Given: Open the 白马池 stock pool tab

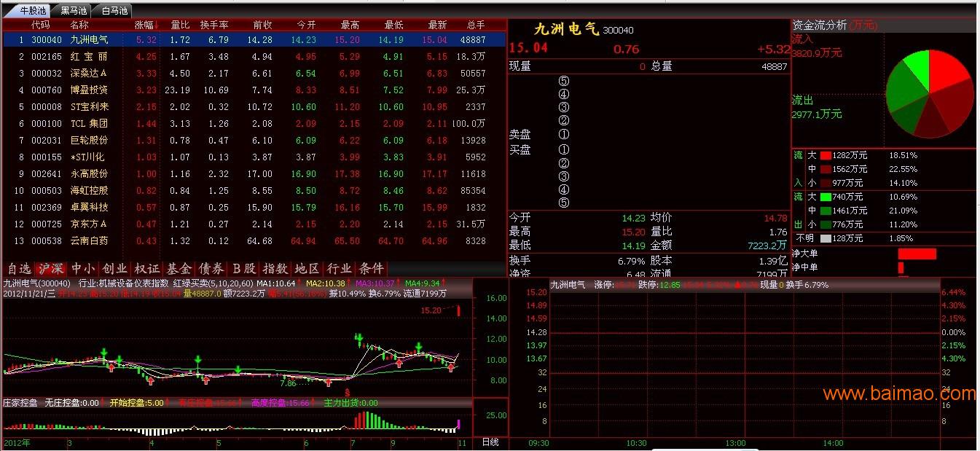Looking at the screenshot, I should pos(114,10).
